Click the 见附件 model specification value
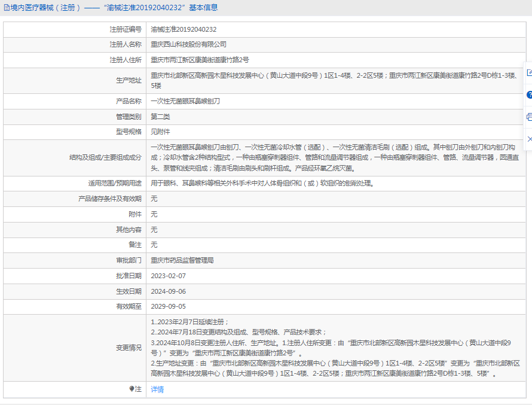The height and width of the screenshot is (405, 532). coord(160,132)
